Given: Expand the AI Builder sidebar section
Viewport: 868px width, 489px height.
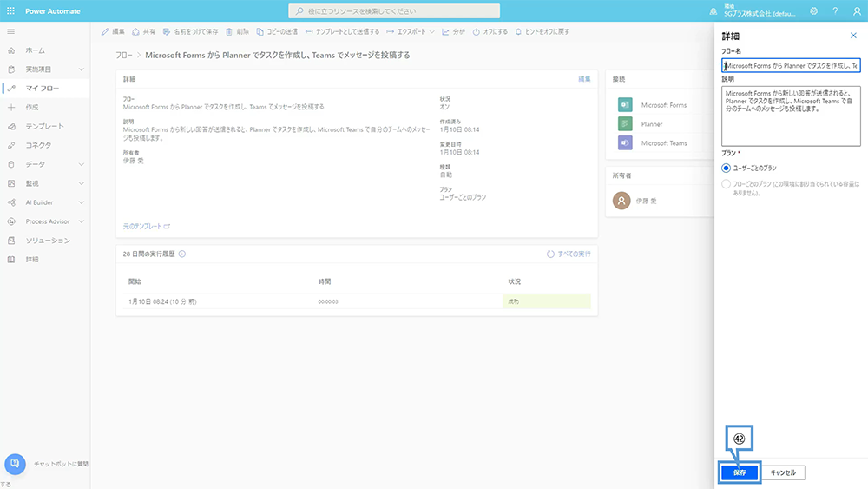Looking at the screenshot, I should click(82, 202).
